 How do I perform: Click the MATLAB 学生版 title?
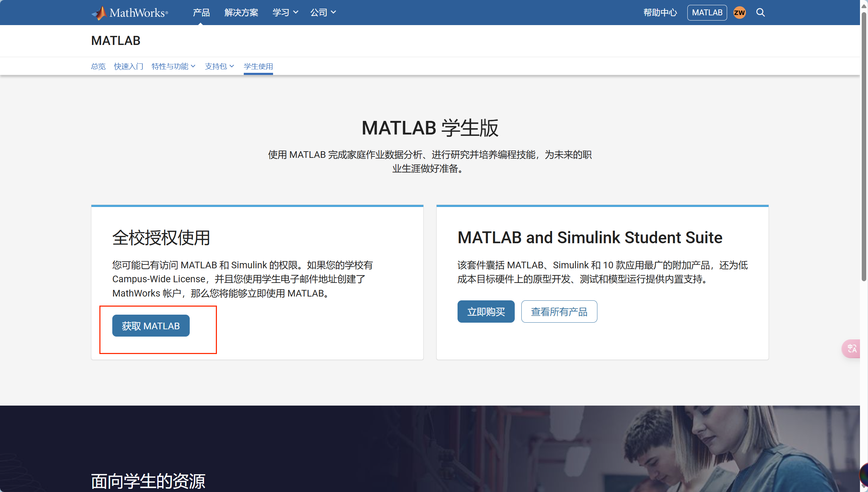(430, 128)
